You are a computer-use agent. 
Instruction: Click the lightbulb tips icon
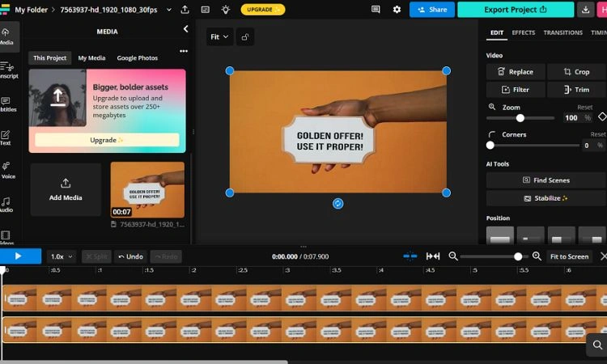pos(226,10)
